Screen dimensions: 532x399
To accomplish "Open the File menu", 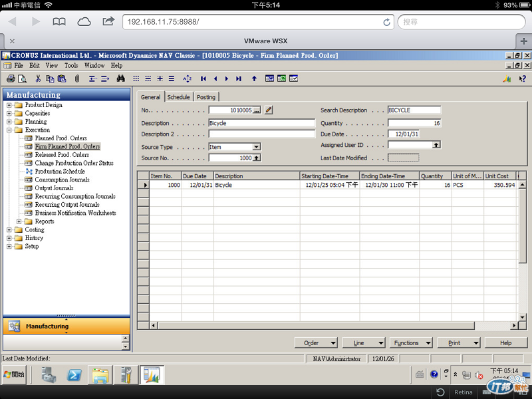I will tap(19, 65).
